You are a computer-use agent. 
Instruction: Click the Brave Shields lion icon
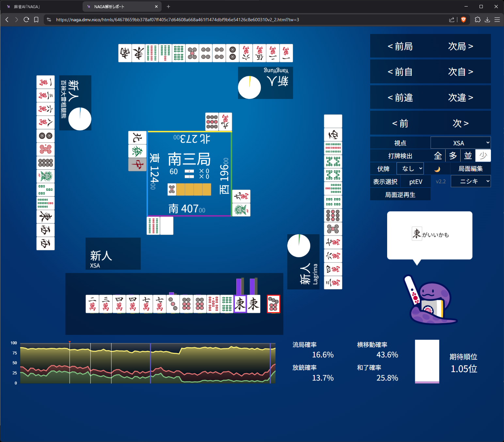pos(463,20)
